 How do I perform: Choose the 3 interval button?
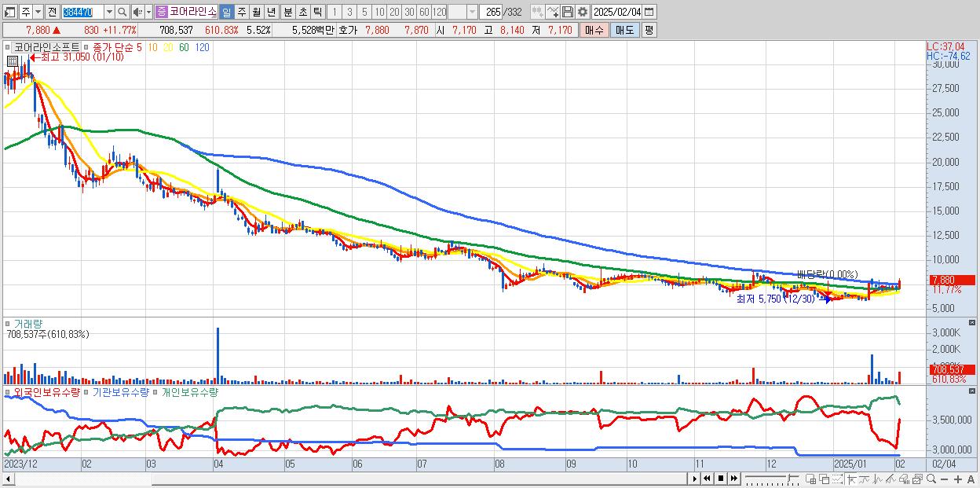coord(349,12)
